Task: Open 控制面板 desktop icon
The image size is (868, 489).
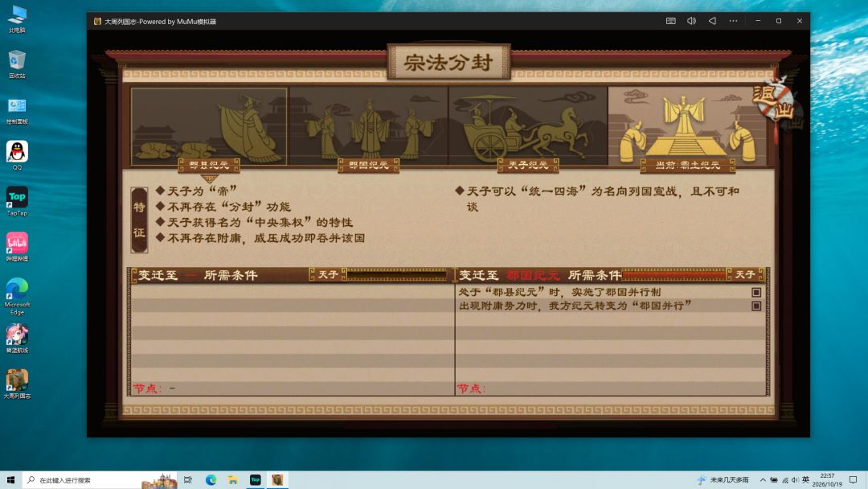Action: pyautogui.click(x=17, y=110)
